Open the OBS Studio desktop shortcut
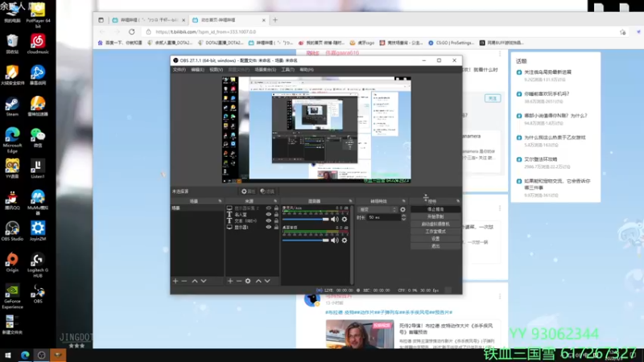644x362 pixels. click(12, 231)
